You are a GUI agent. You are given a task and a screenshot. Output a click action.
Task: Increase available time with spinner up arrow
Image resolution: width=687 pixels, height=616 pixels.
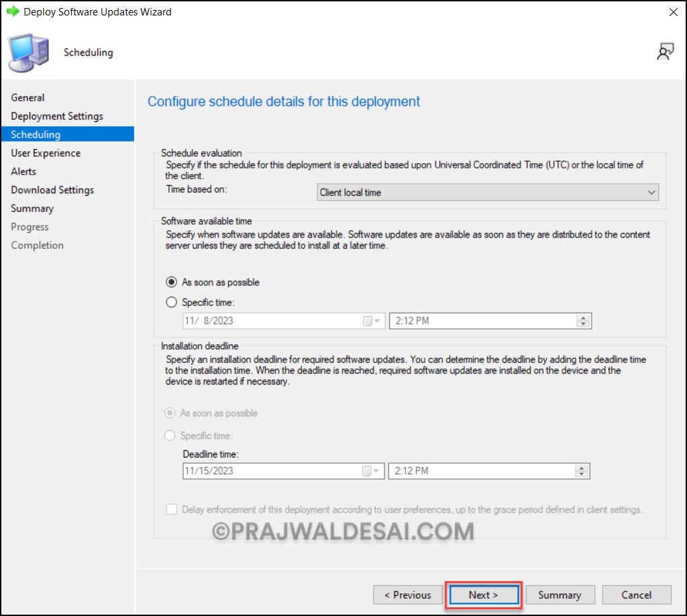tap(583, 317)
